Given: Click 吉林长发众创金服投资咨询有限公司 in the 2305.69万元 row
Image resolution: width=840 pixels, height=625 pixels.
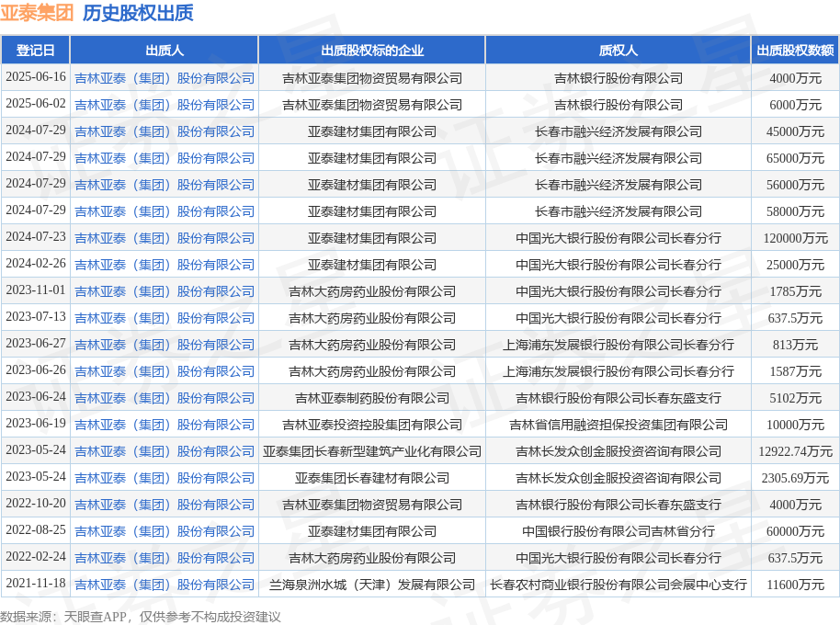Looking at the screenshot, I should 619,478.
